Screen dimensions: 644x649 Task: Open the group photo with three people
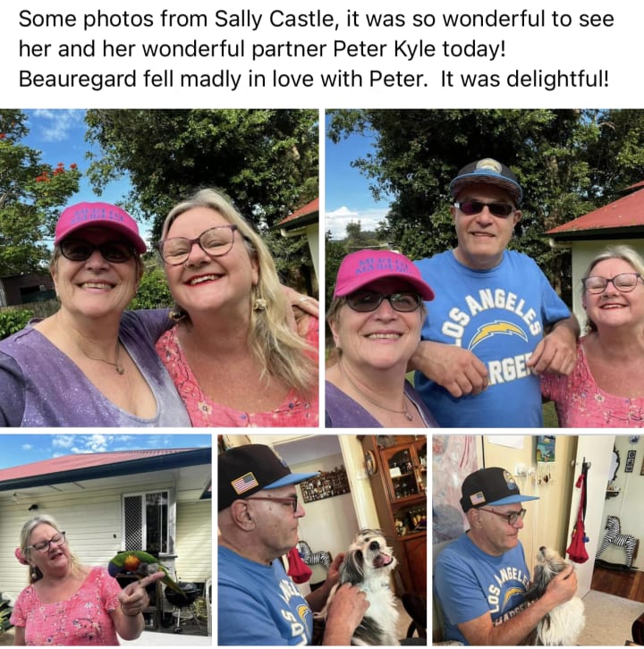coord(485,268)
